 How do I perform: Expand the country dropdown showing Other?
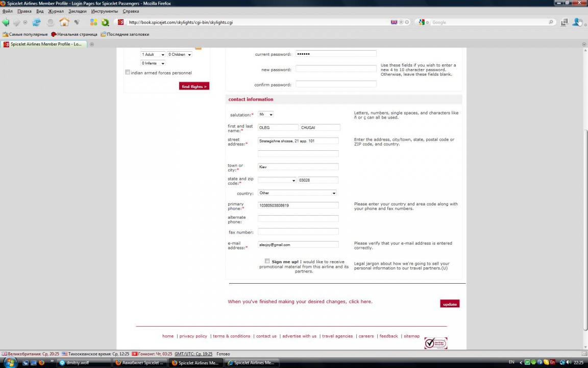coord(297,193)
